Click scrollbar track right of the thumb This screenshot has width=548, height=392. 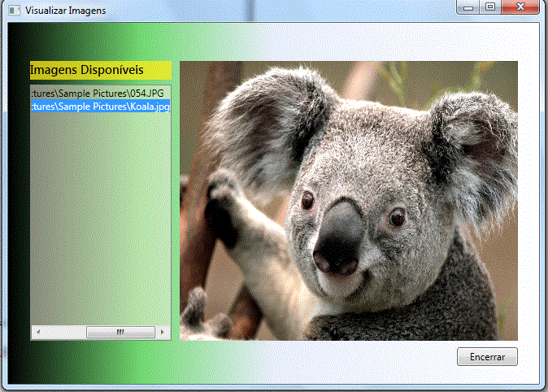pos(157,333)
